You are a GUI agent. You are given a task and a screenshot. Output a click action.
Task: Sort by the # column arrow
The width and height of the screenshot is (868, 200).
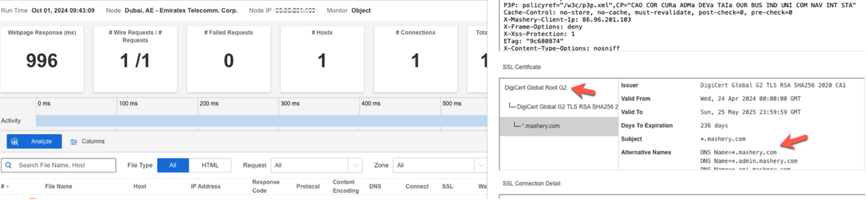pyautogui.click(x=8, y=186)
